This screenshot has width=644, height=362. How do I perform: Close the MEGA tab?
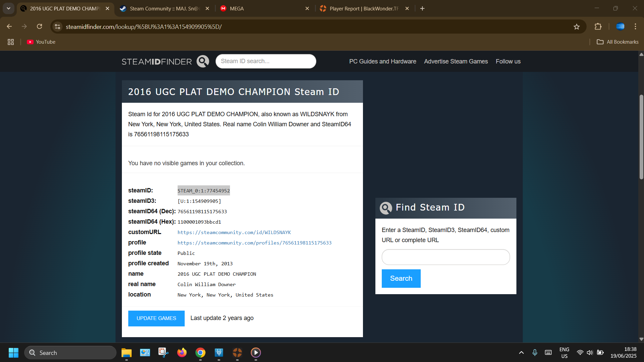pos(307,8)
